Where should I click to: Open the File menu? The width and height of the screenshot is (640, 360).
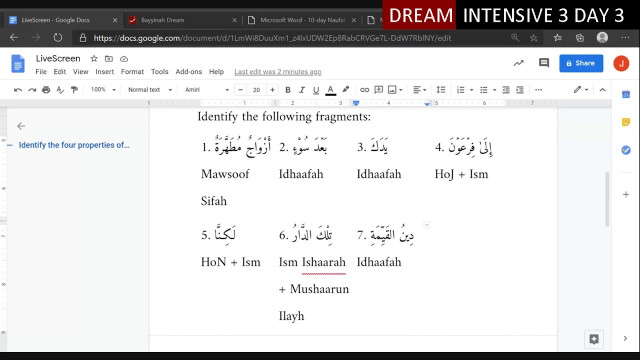pos(41,72)
